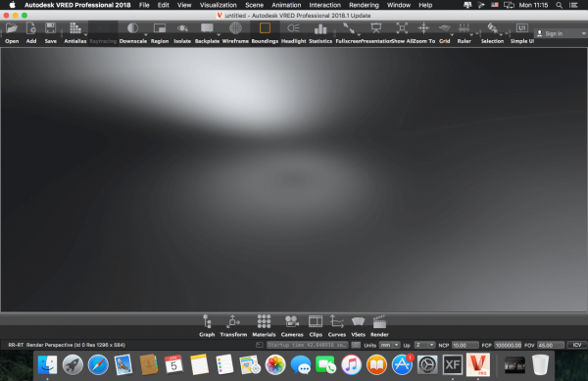This screenshot has width=588, height=381.
Task: Open the Visualization menu
Action: pos(218,5)
